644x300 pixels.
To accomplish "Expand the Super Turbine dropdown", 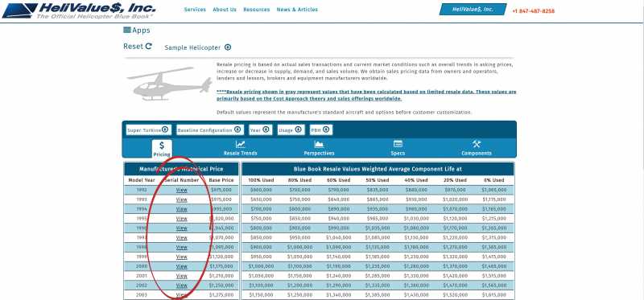I will coord(149,129).
